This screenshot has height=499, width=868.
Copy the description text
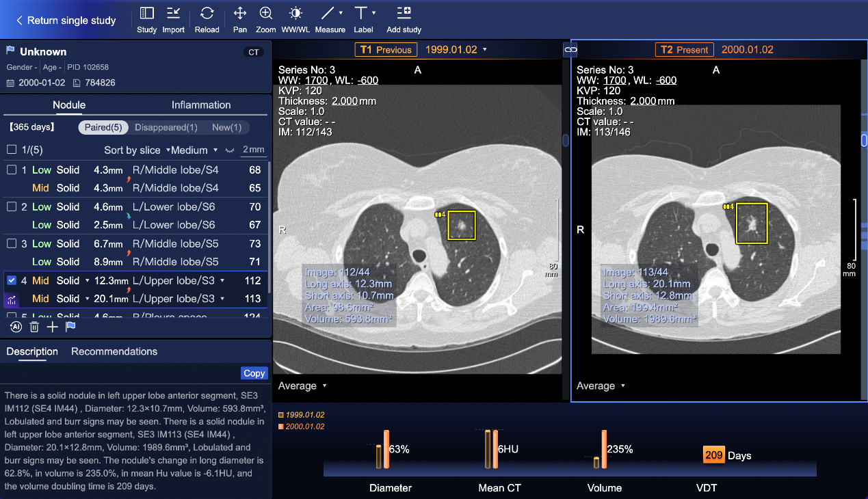tap(254, 373)
